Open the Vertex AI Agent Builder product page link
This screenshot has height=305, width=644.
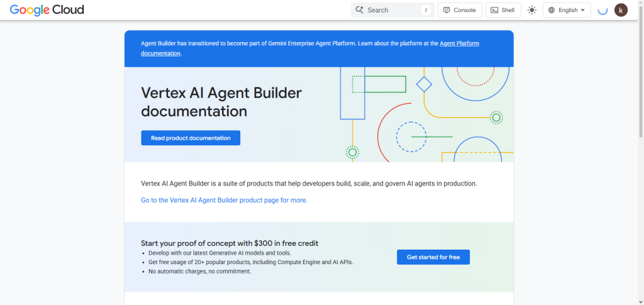[x=224, y=201]
